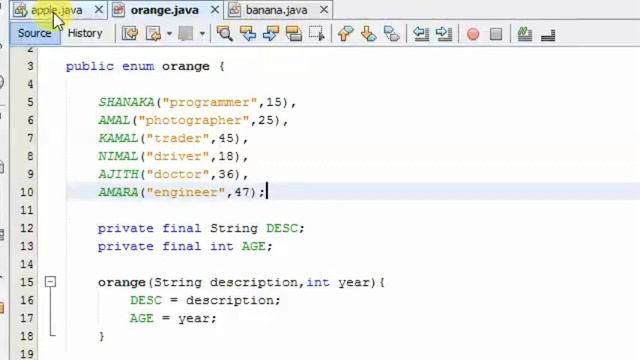640x360 pixels.
Task: Close the apple.java tab
Action: click(x=99, y=10)
